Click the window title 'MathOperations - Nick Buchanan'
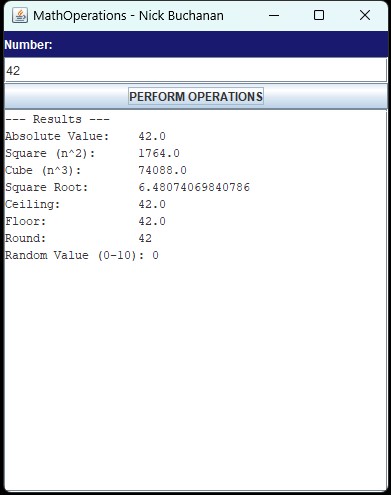 point(128,16)
